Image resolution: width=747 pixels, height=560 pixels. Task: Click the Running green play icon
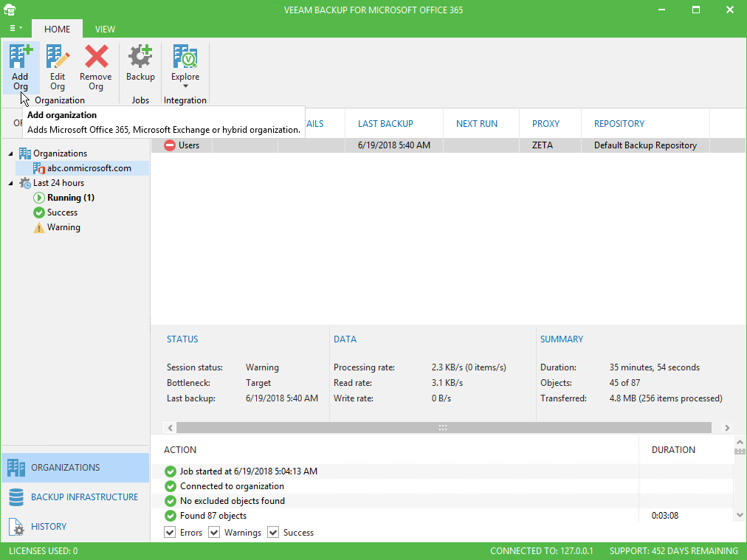(39, 198)
